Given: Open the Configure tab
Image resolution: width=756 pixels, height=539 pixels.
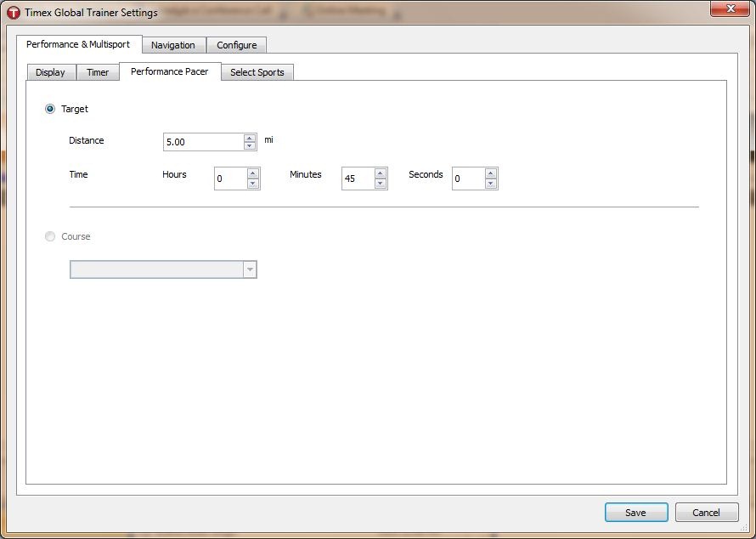Looking at the screenshot, I should pos(237,45).
